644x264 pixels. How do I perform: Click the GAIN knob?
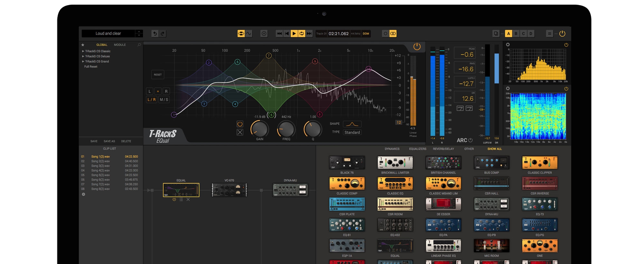coord(260,129)
